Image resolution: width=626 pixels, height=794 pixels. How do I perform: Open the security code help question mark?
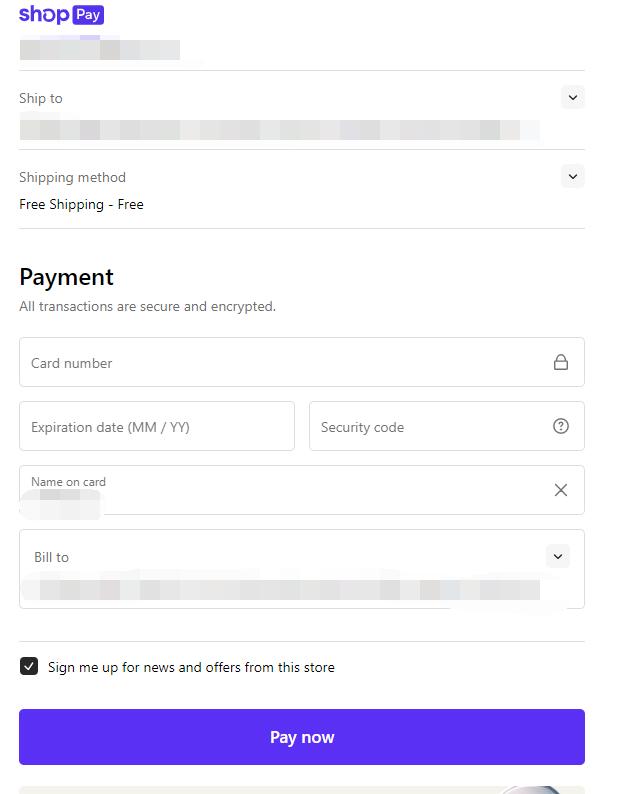[x=561, y=426]
